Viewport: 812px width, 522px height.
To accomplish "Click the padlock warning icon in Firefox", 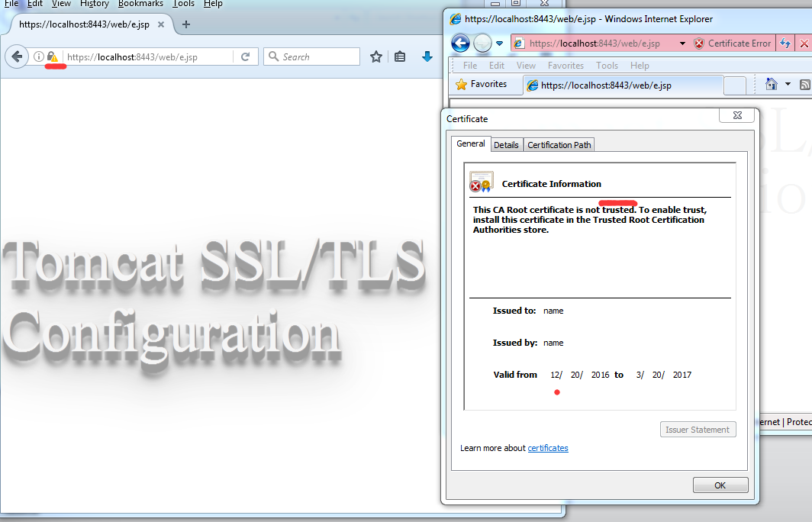I will click(53, 56).
